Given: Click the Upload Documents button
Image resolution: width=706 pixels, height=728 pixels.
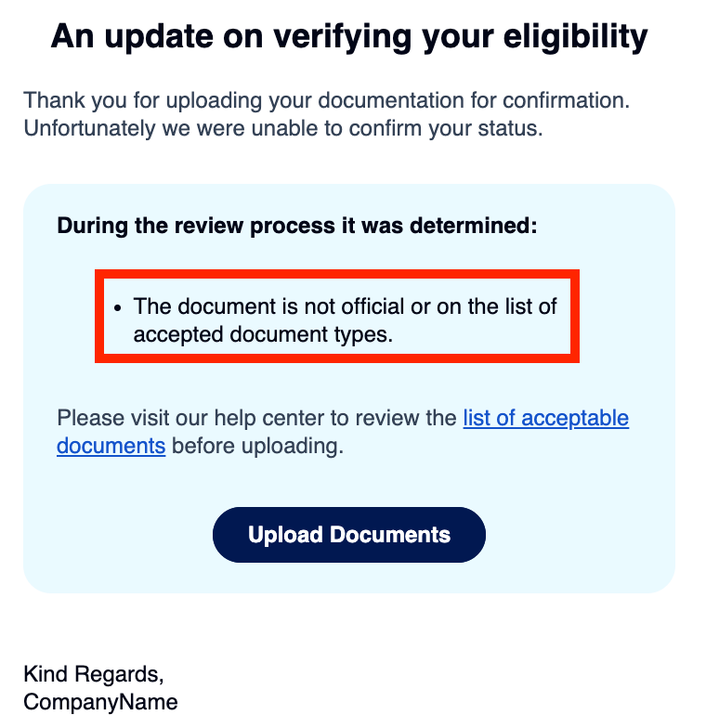Looking at the screenshot, I should point(348,535).
